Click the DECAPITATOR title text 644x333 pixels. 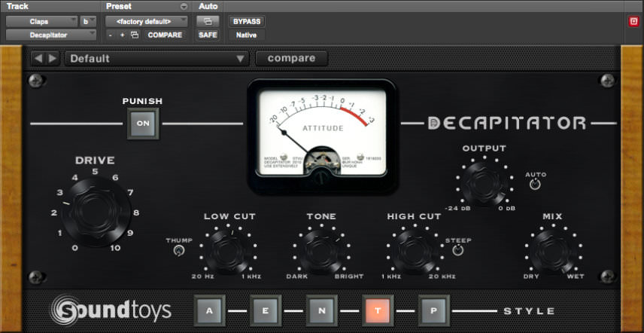507,124
